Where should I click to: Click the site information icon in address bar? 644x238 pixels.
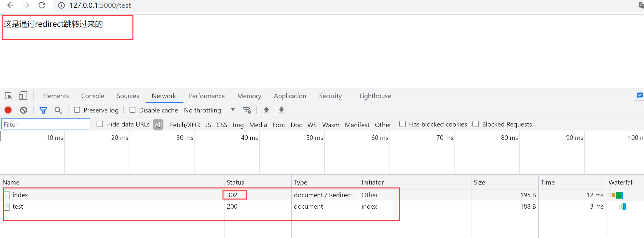(61, 6)
